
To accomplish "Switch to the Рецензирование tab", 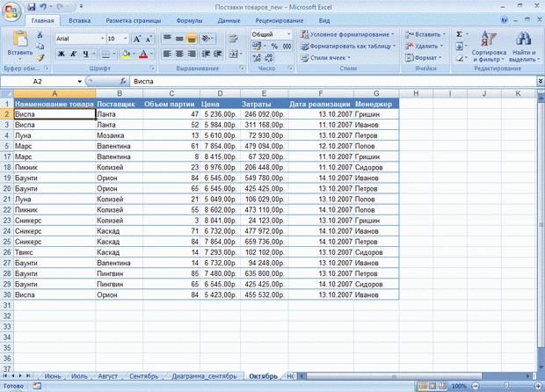I will [280, 20].
